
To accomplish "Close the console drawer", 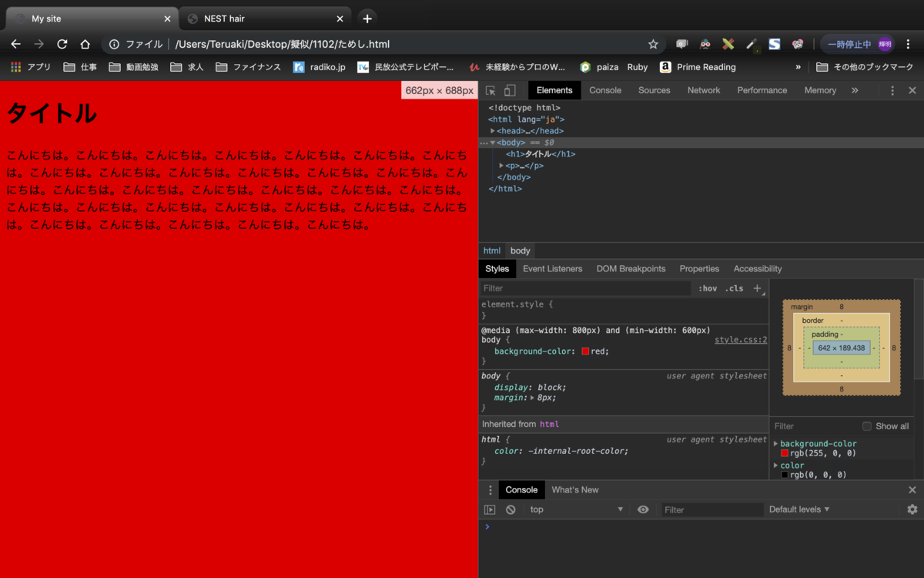I will coord(912,490).
